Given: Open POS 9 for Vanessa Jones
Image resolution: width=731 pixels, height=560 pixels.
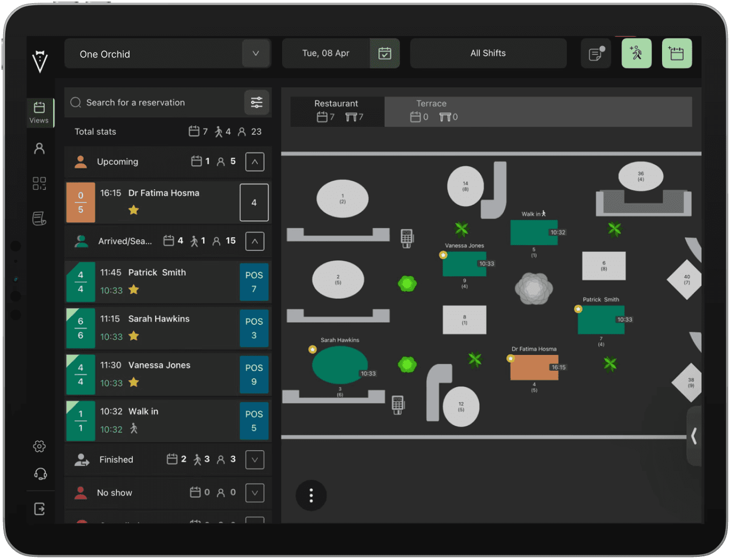Looking at the screenshot, I should [x=254, y=375].
